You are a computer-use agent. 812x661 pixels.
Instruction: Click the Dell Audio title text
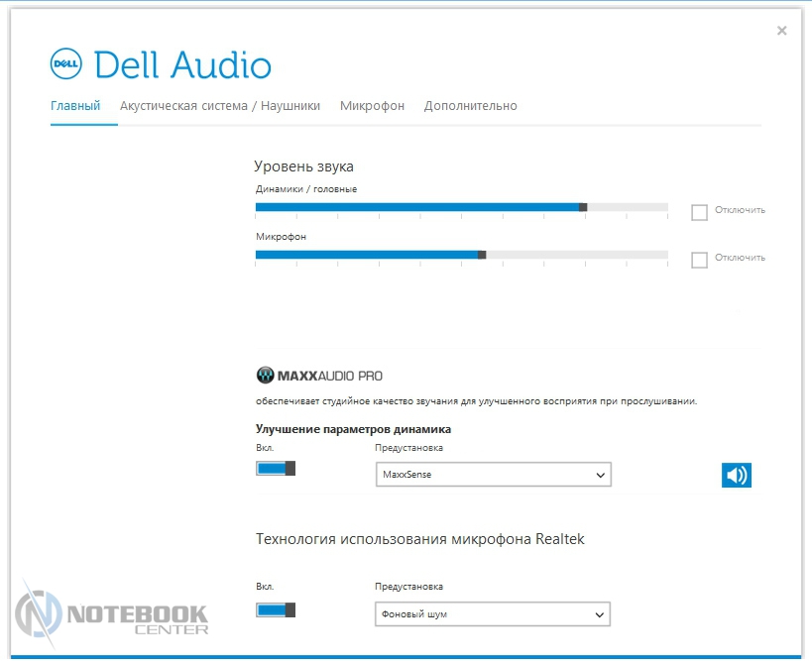click(182, 65)
